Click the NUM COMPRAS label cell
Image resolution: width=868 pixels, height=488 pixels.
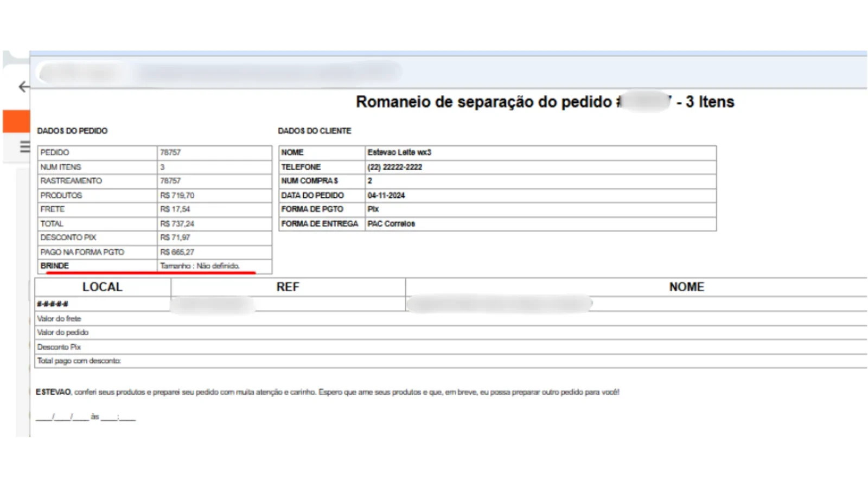tap(322, 181)
